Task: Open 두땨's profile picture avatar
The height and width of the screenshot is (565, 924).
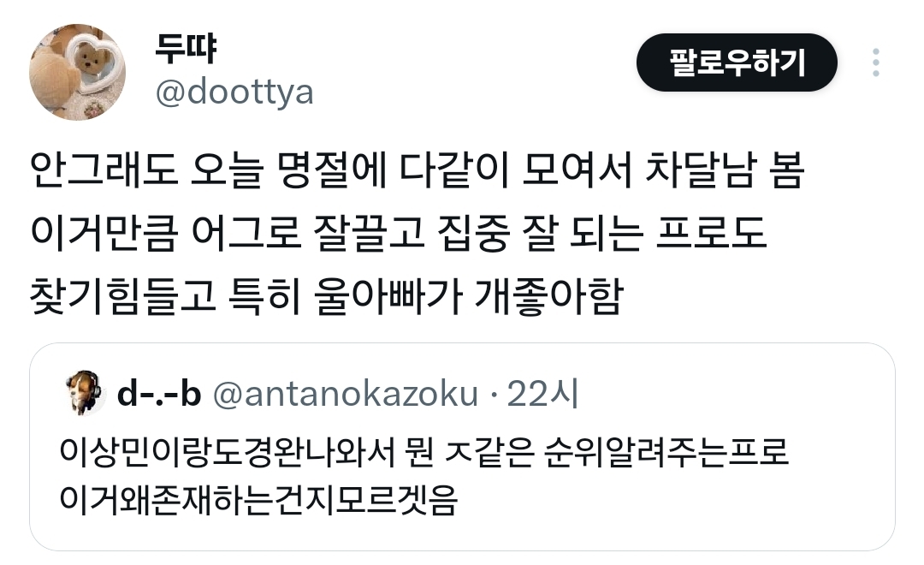Action: point(77,72)
